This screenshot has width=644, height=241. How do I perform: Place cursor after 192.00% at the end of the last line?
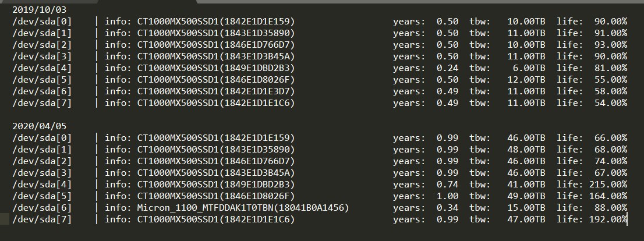tap(627, 219)
